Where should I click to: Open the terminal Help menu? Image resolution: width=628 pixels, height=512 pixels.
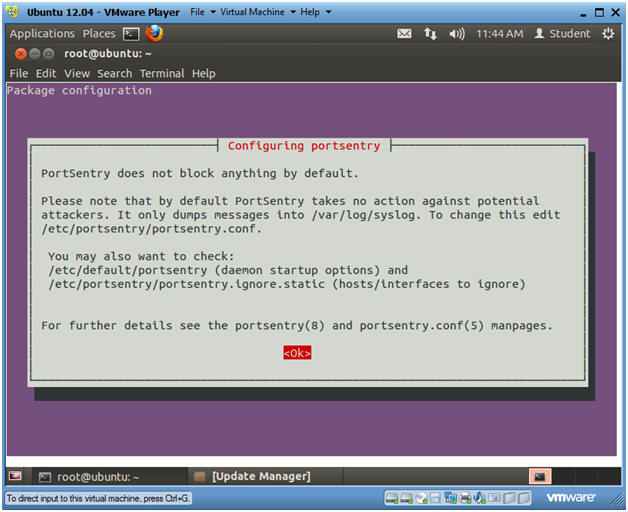(x=203, y=74)
